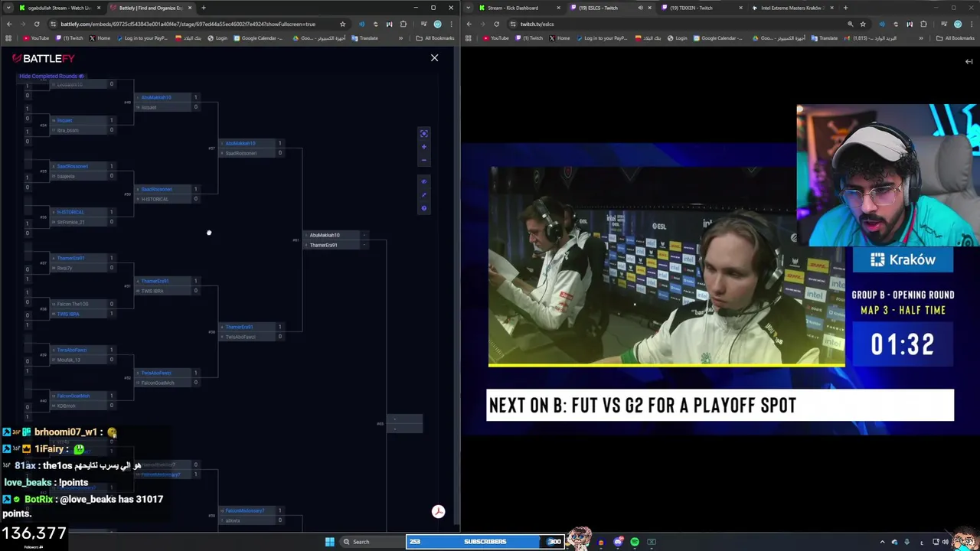980x551 pixels.
Task: Click the Battlefy logo
Action: click(x=43, y=58)
